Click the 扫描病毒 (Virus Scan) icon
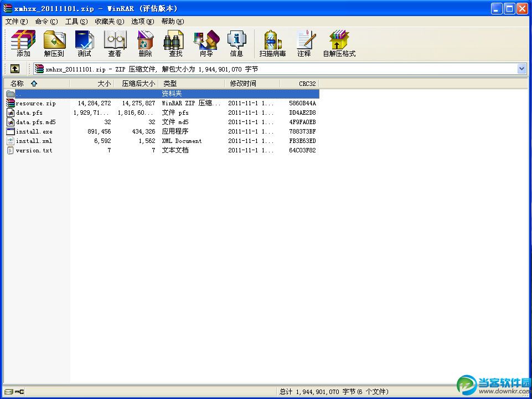 pyautogui.click(x=272, y=43)
